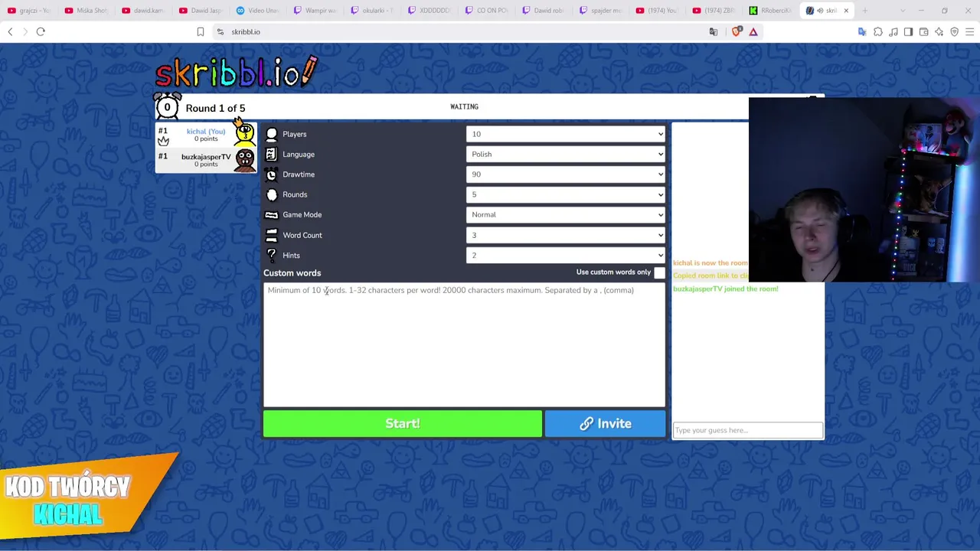Click the skribbl.io logo
Viewport: 980px width, 551px height.
[x=236, y=72]
